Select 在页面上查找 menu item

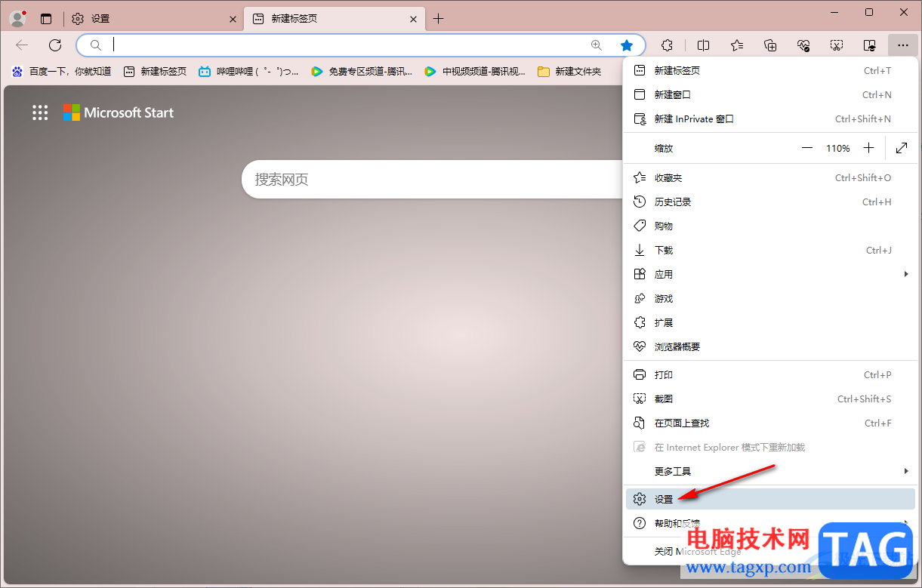pyautogui.click(x=770, y=423)
